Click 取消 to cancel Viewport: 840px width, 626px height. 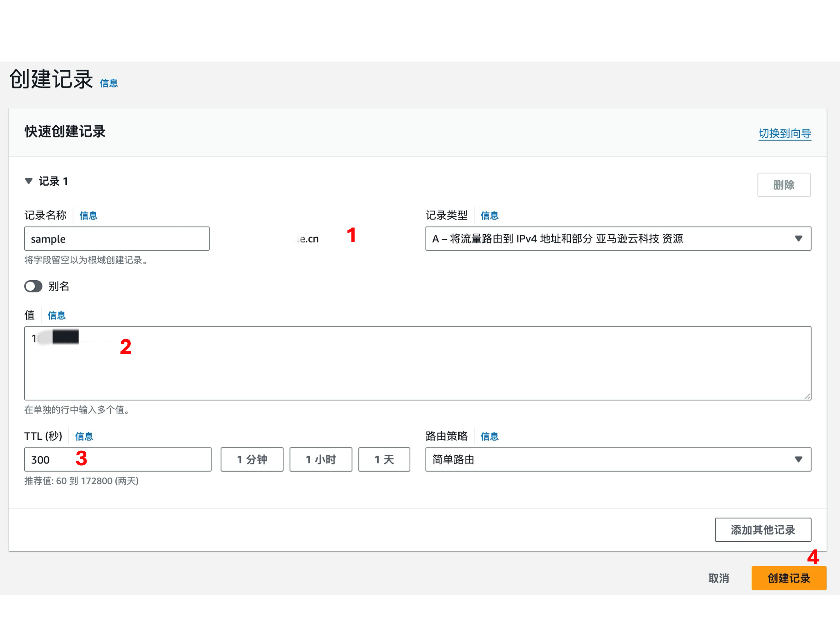coord(719,578)
